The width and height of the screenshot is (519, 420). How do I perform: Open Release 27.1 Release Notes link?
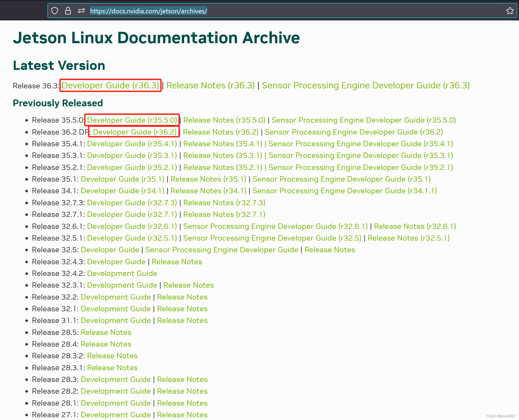click(182, 415)
